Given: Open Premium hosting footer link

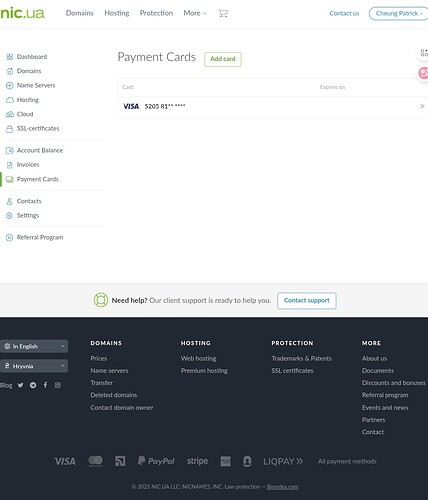Looking at the screenshot, I should [x=204, y=371].
